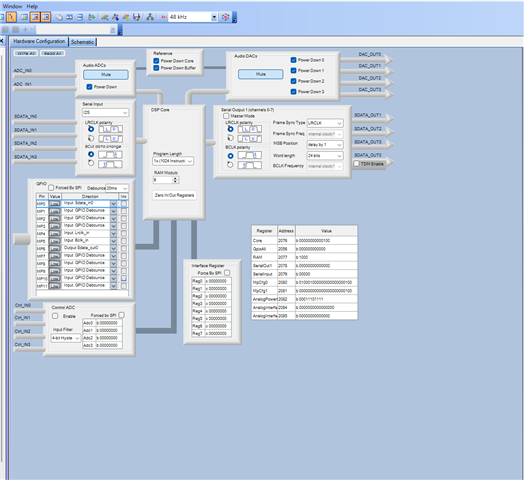Toggle Power Down Buffer checkbox
The height and width of the screenshot is (480, 524).
click(156, 68)
